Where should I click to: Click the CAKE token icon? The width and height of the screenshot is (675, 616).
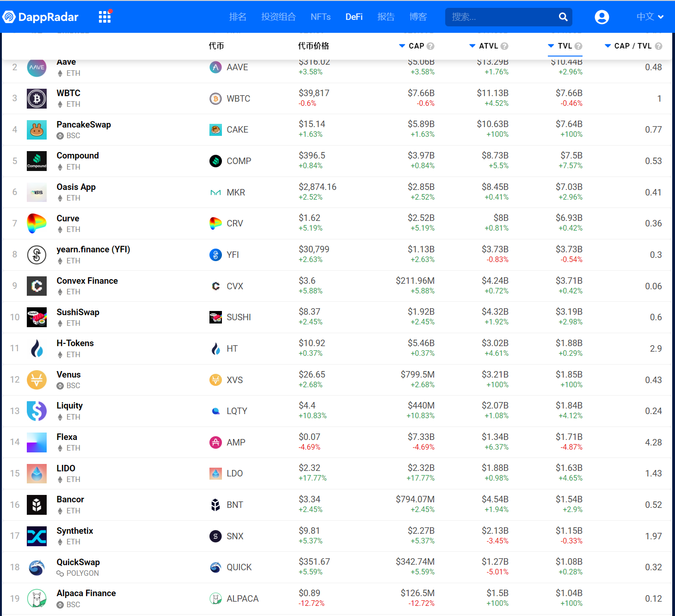215,130
